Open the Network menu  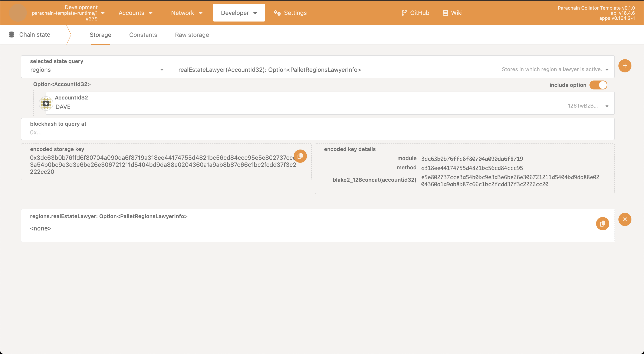[187, 13]
